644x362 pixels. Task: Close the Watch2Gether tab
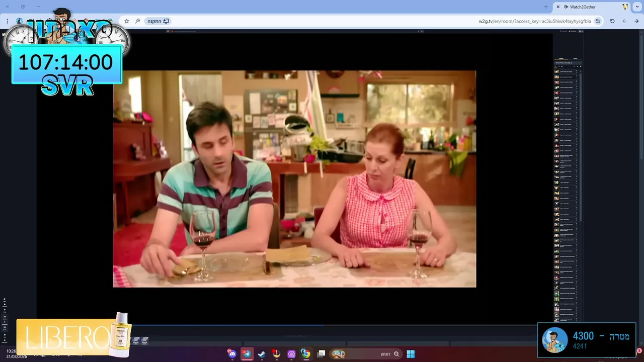pos(558,7)
